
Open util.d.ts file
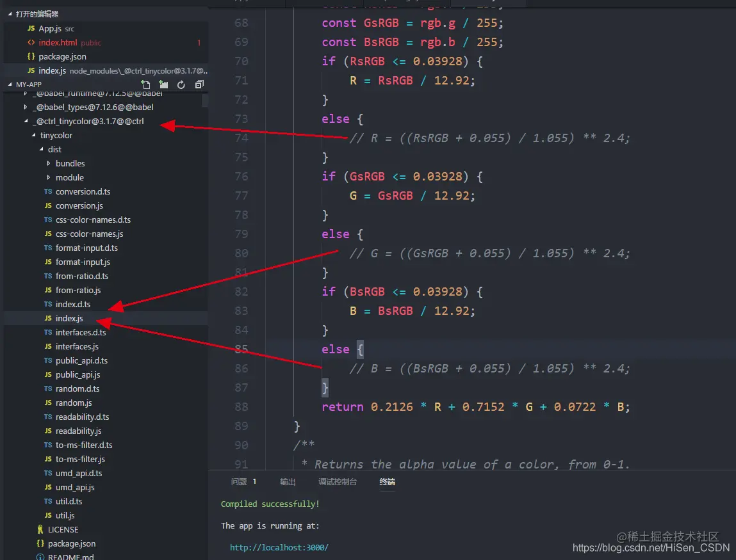coord(69,501)
